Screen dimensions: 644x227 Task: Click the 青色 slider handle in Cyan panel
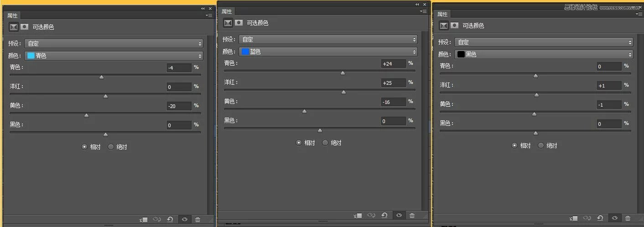(101, 77)
